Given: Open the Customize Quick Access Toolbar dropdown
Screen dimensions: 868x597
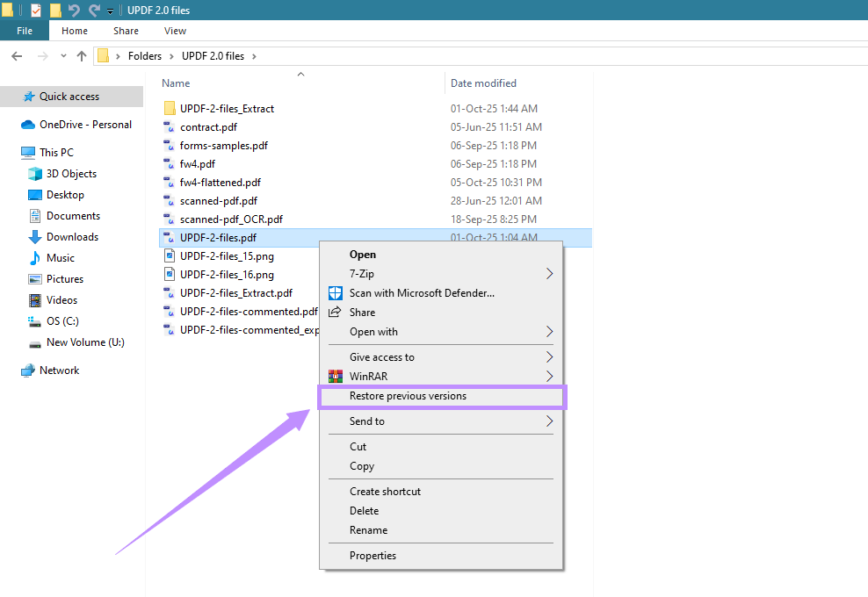Looking at the screenshot, I should coord(109,10).
